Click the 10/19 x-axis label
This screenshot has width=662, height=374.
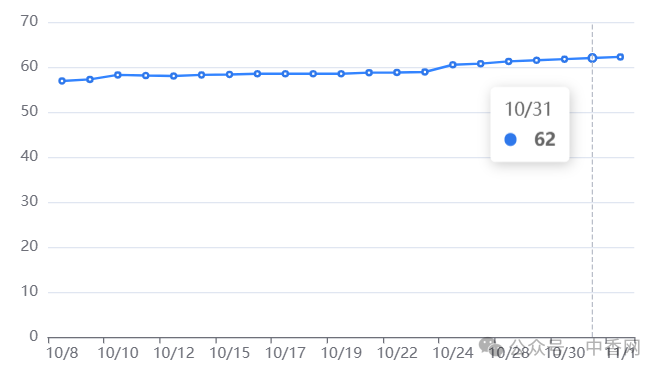(341, 353)
